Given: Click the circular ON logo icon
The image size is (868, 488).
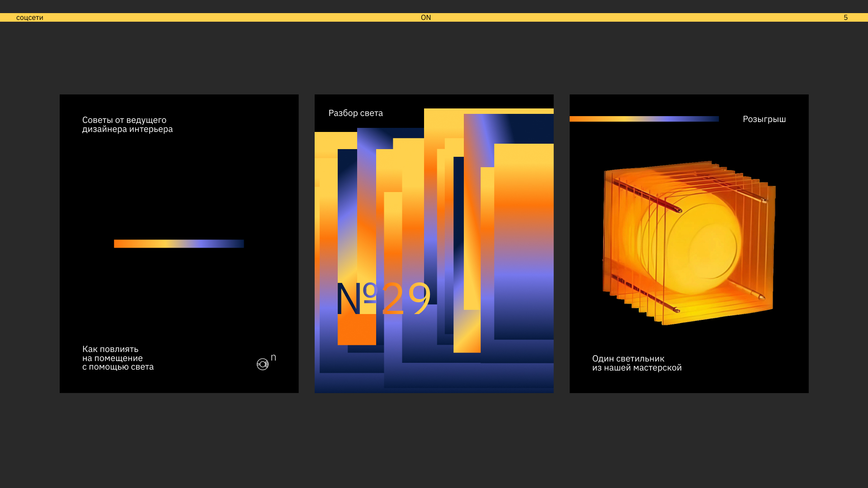Looking at the screenshot, I should (263, 364).
